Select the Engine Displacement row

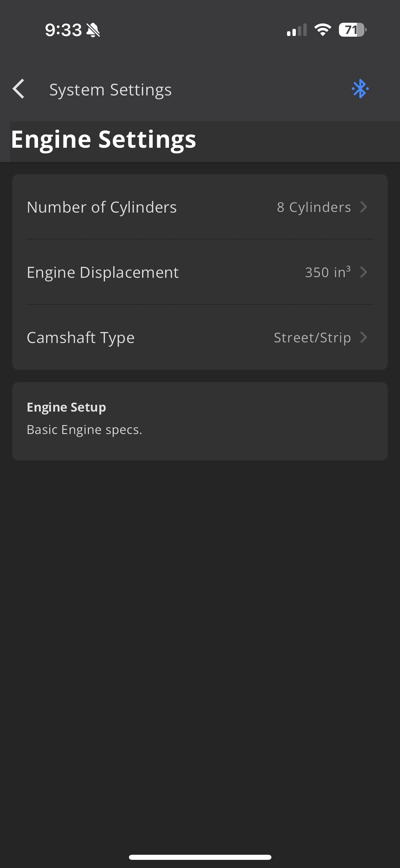[x=103, y=272]
